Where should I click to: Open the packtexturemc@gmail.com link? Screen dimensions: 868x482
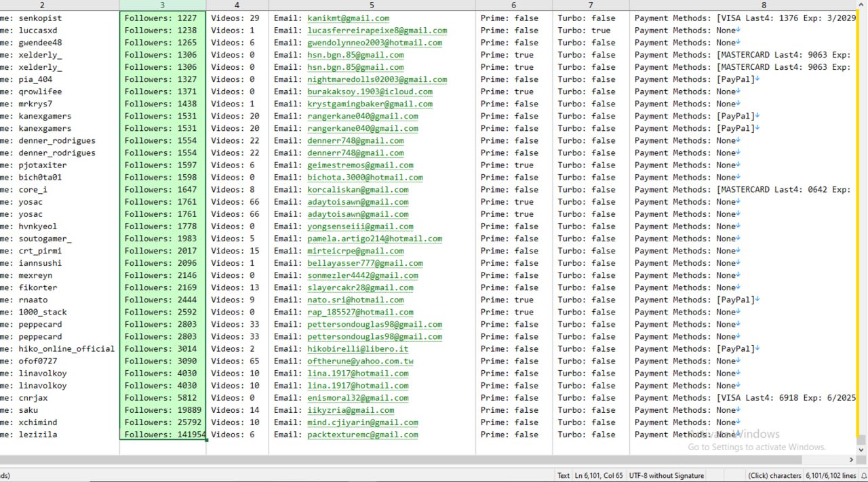pos(362,435)
